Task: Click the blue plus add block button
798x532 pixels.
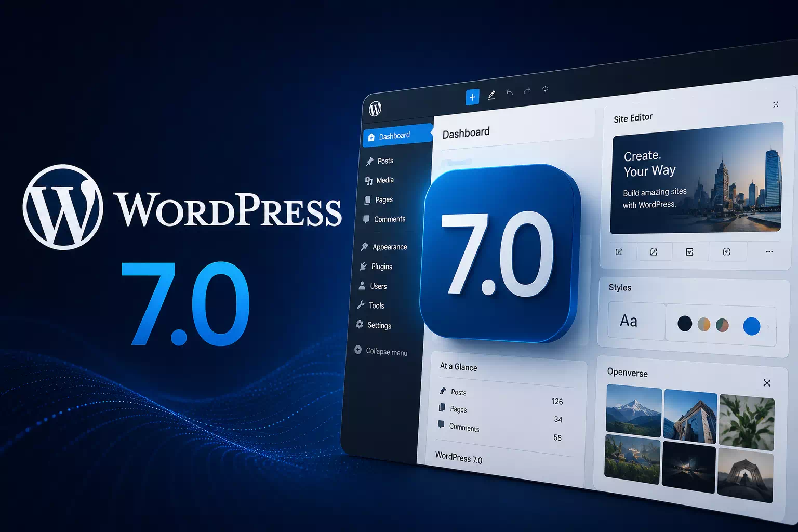Action: pos(472,97)
